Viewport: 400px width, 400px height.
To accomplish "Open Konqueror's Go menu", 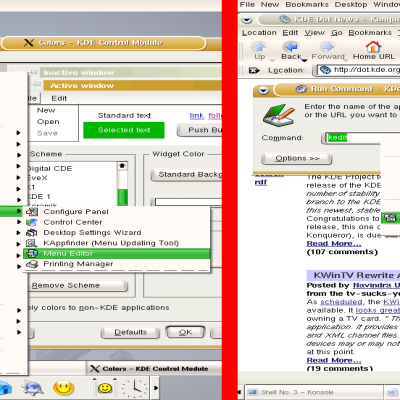I will 337,33.
